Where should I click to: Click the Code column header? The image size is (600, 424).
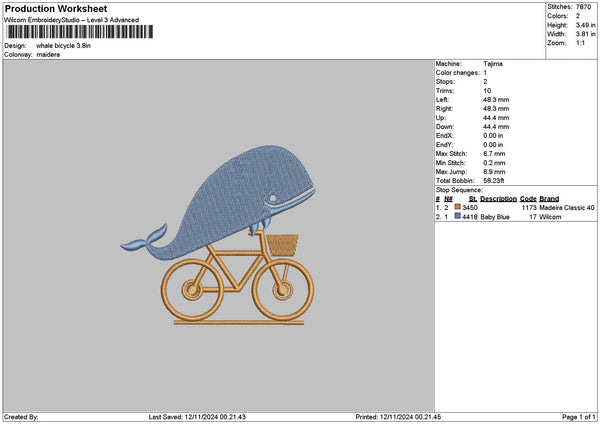[529, 198]
